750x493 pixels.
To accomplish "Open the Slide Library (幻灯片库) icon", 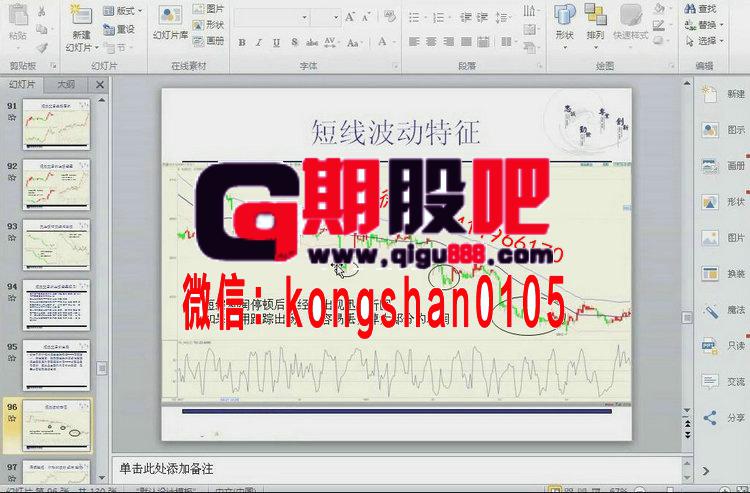I will [170, 16].
